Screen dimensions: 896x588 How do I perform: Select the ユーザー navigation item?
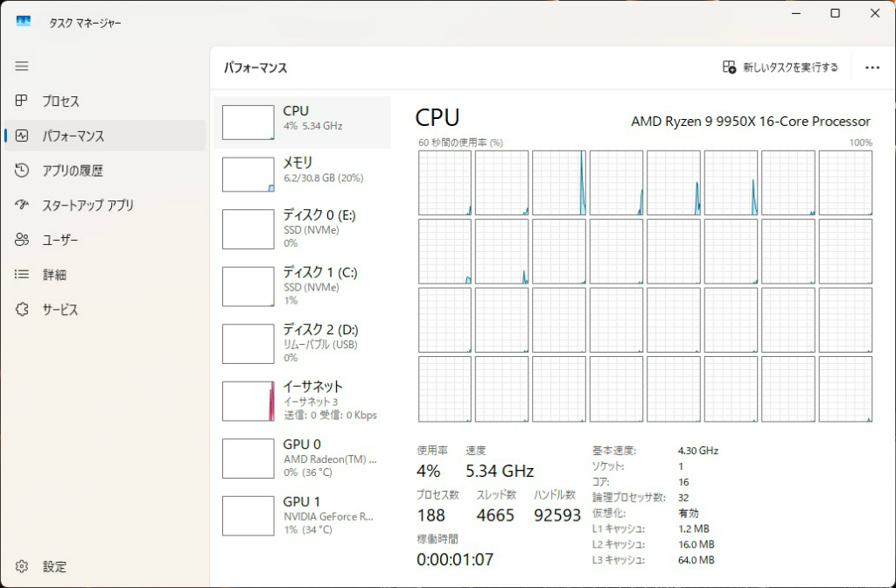point(105,240)
